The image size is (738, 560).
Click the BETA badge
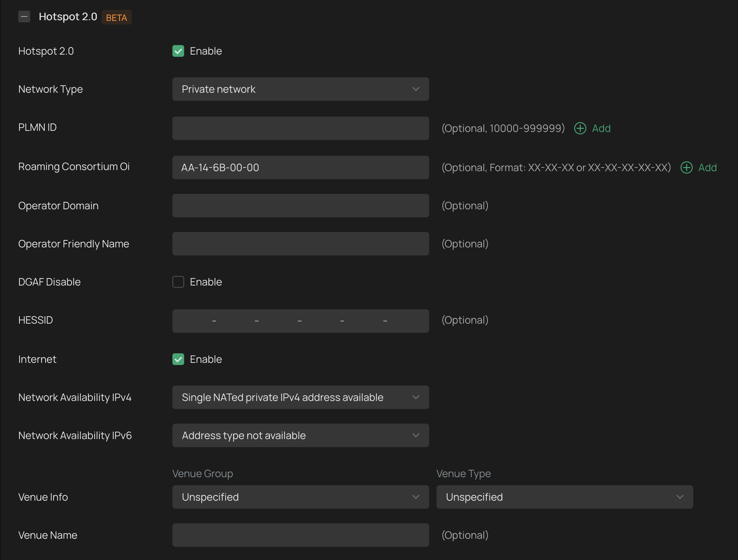116,18
